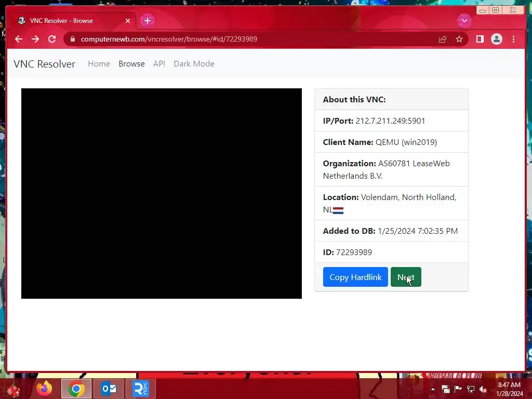Click the Organization AS60781 LeaseWeb text
The width and height of the screenshot is (532, 399).
coord(387,169)
